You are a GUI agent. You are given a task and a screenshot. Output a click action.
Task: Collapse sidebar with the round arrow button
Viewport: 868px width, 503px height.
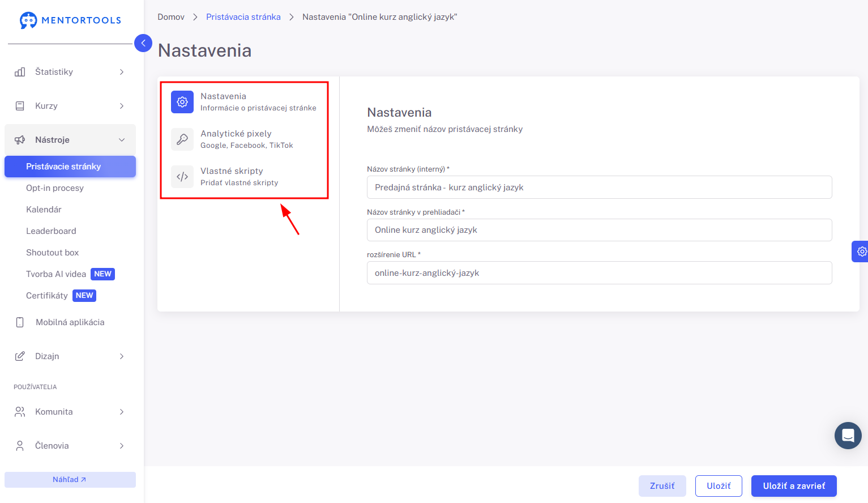tap(143, 43)
